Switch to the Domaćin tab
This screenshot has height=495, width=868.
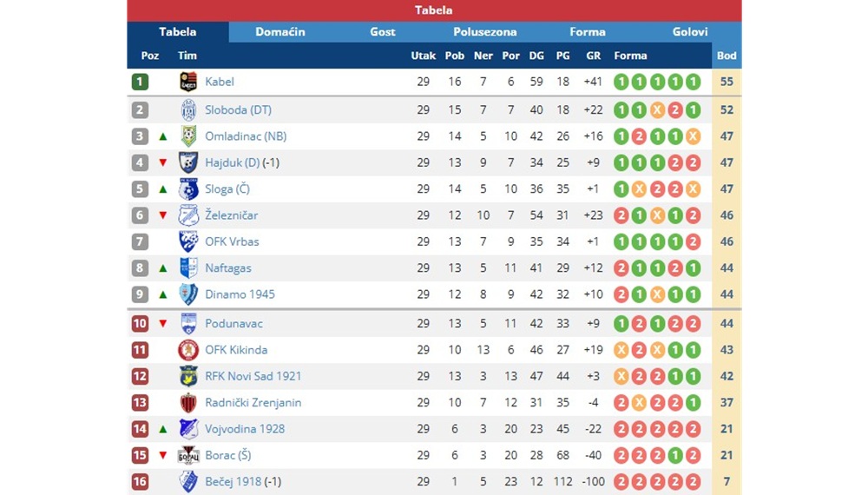(280, 32)
